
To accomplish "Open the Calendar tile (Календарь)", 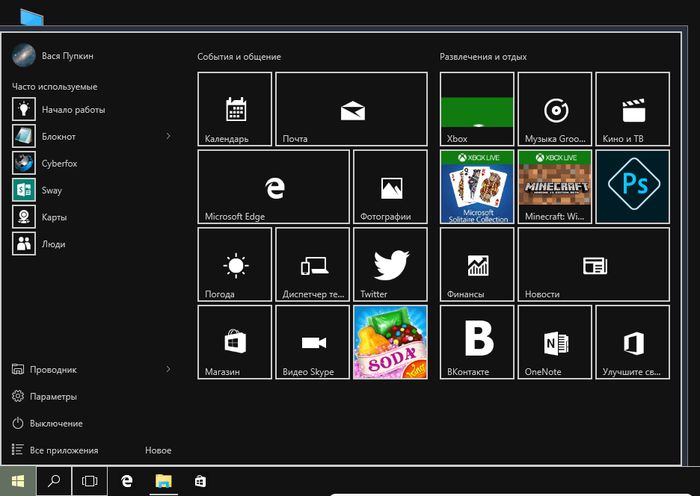I will (235, 109).
